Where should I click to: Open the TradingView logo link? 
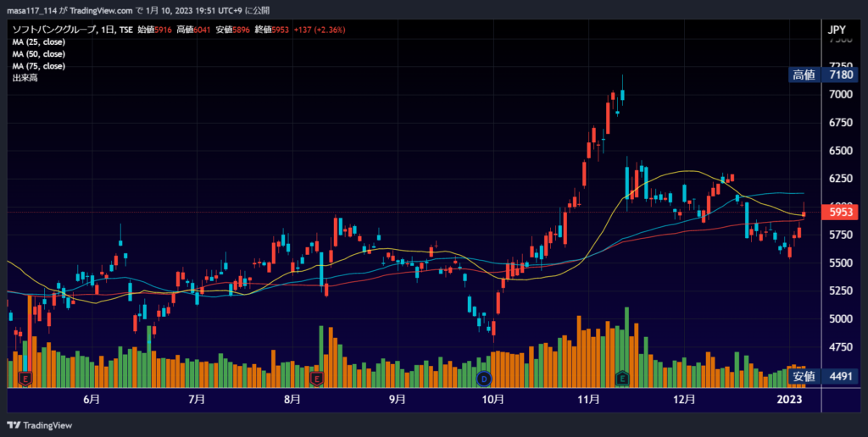click(39, 425)
